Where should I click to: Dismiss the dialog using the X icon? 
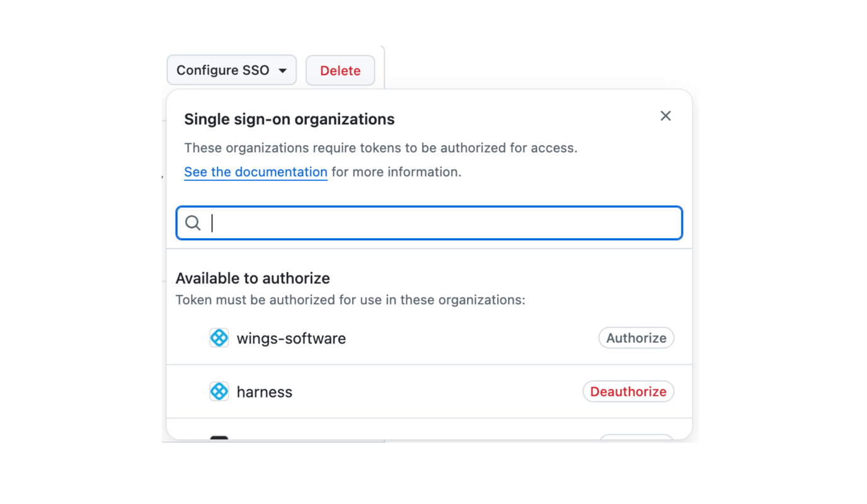[x=665, y=115]
